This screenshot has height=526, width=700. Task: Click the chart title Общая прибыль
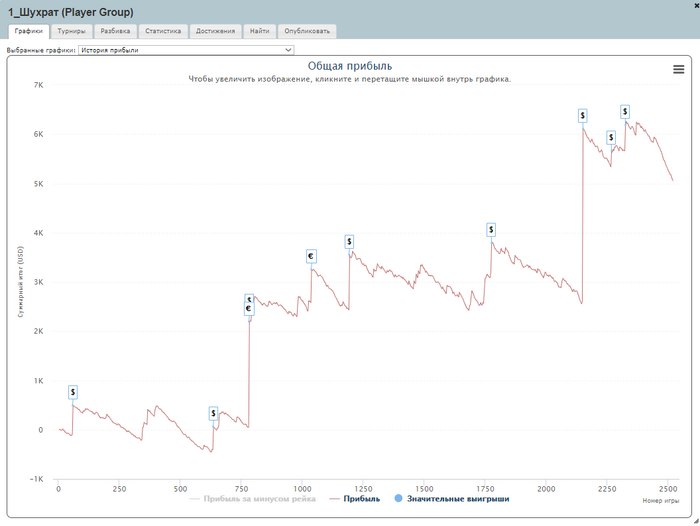(350, 66)
